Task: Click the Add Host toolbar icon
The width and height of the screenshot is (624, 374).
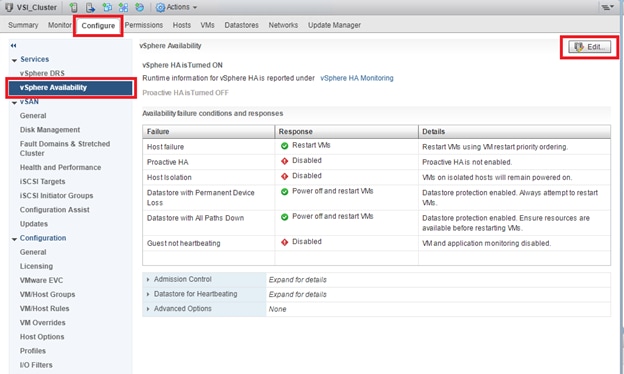Action: [x=74, y=7]
